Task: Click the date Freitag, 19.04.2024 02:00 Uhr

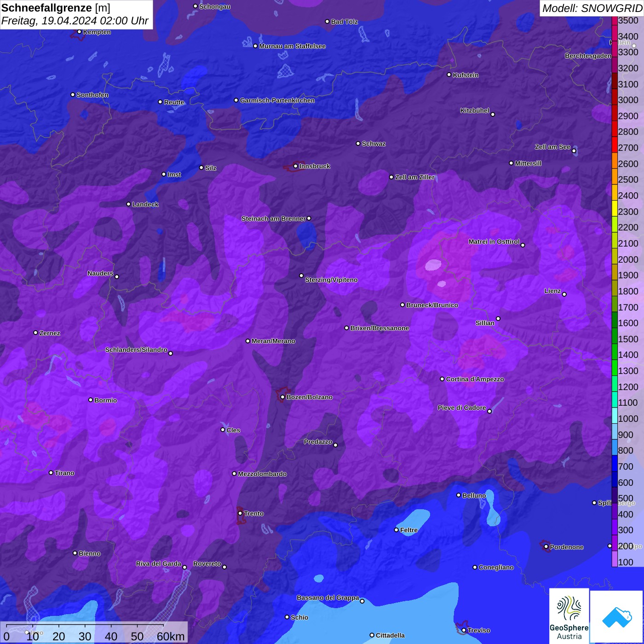Action: pos(75,21)
